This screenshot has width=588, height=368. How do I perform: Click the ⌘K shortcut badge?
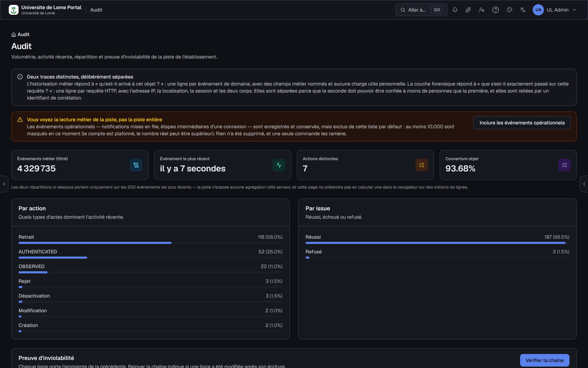[x=437, y=10]
